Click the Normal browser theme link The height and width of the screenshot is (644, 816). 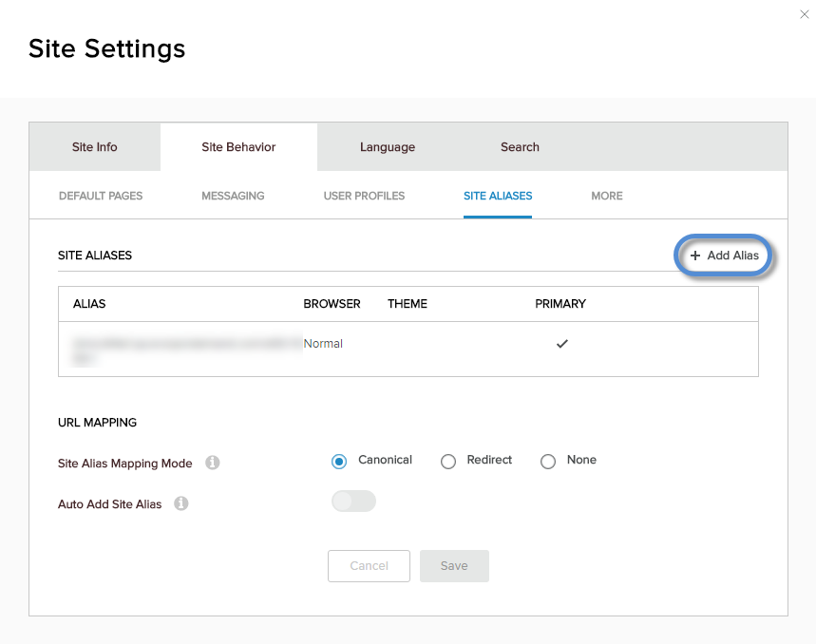tap(323, 343)
